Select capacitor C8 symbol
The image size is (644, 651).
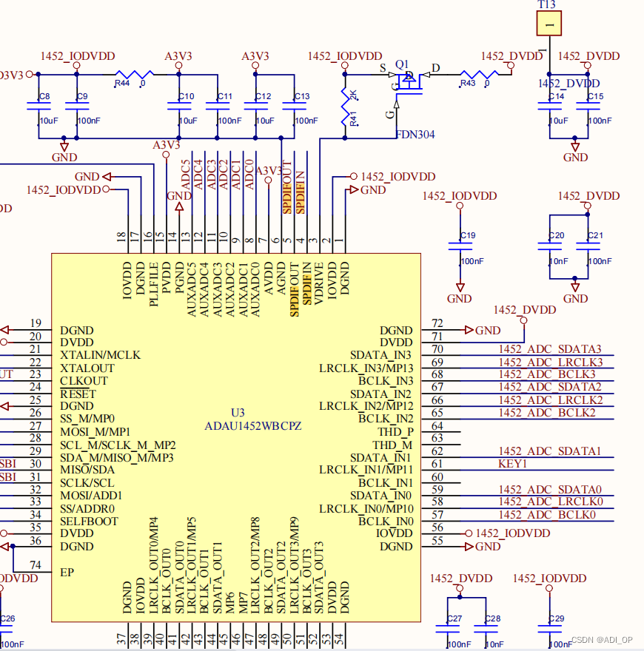38,106
